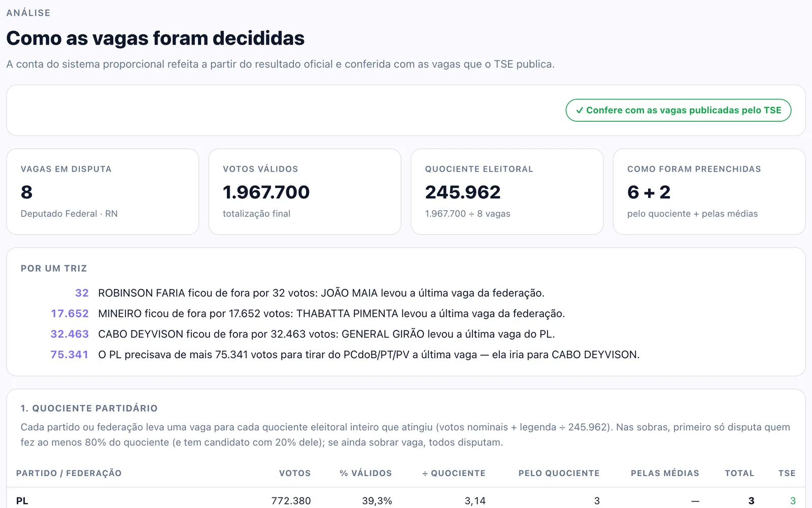Click the '÷ QUOCIENTE' column header

pos(454,473)
